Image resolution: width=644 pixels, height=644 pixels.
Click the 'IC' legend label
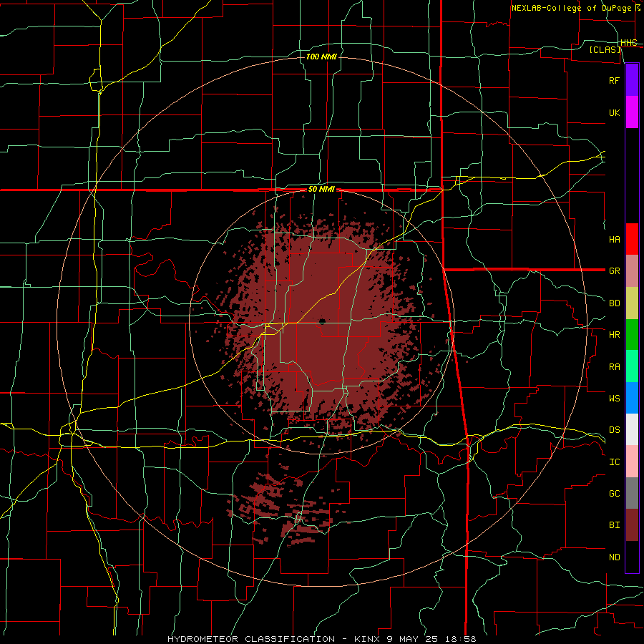pos(614,462)
